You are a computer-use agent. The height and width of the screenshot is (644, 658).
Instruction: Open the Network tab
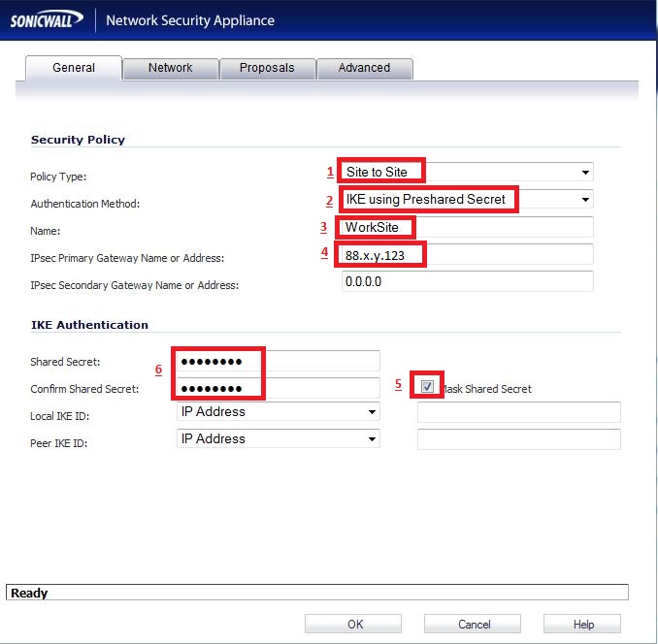pyautogui.click(x=170, y=68)
